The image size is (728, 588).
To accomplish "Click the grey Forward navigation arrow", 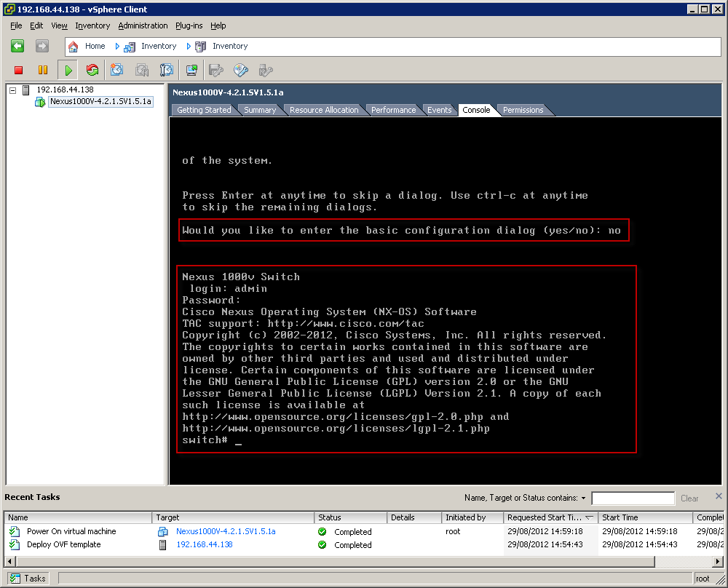I will click(41, 46).
